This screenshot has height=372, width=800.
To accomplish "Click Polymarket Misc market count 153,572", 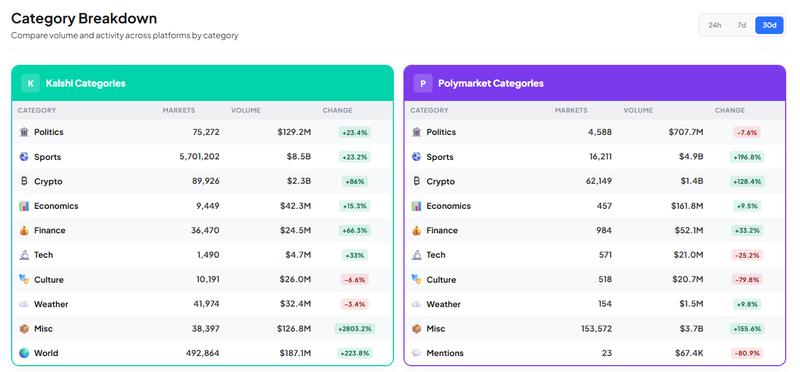I will click(596, 329).
